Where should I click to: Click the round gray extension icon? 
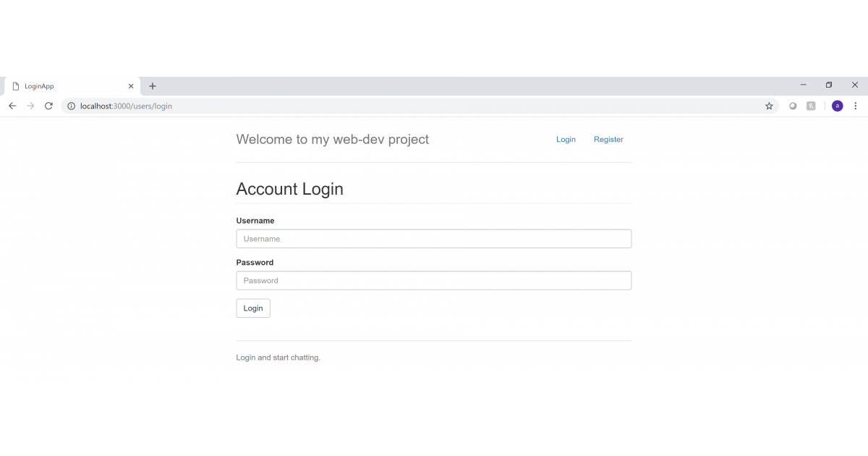click(793, 106)
